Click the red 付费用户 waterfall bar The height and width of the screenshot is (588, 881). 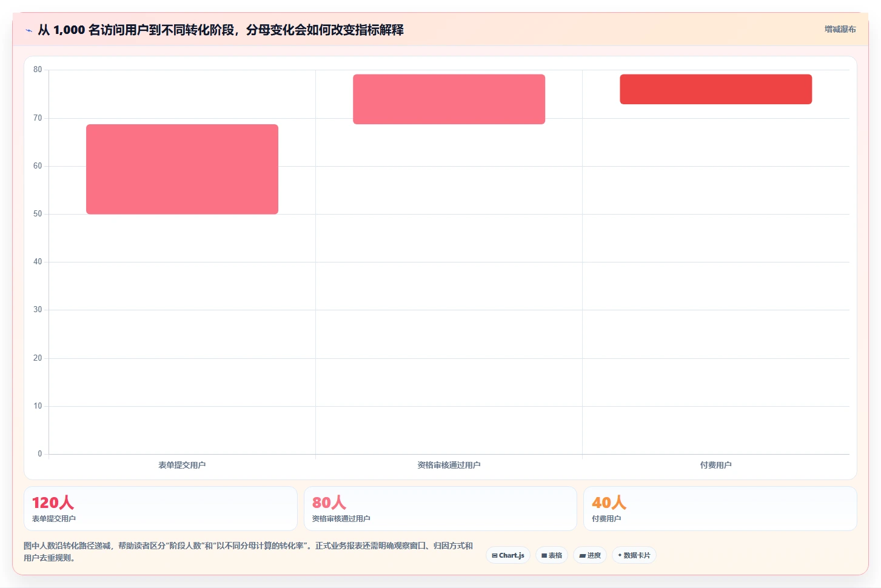tap(715, 89)
